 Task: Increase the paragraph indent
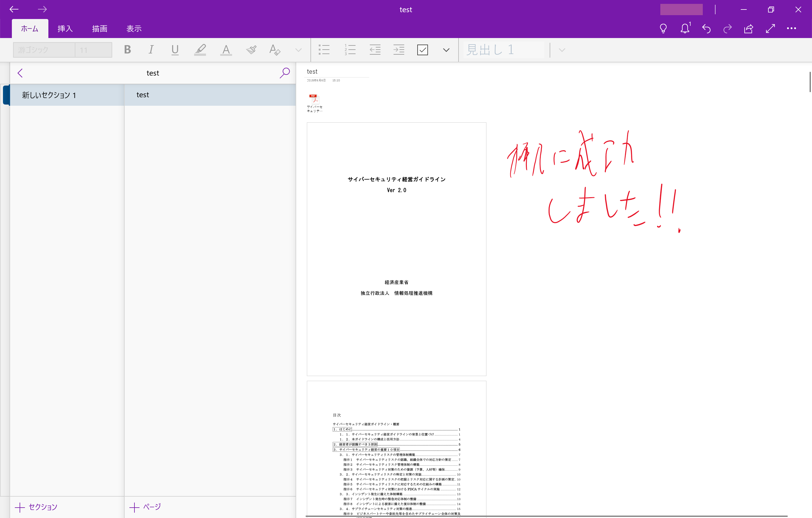click(399, 50)
